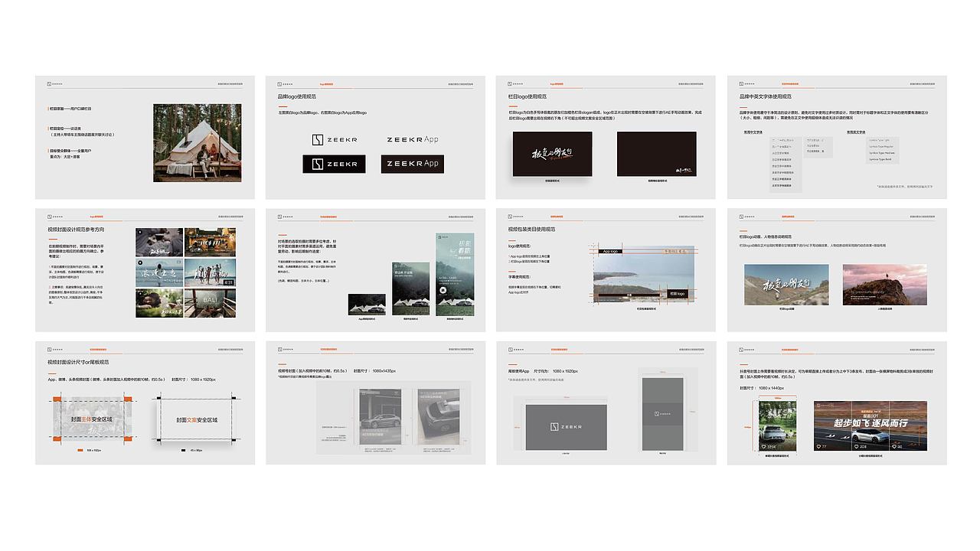Click the heading "品牌logo使用规范"
Screen dimensions: 980x551
[297, 97]
